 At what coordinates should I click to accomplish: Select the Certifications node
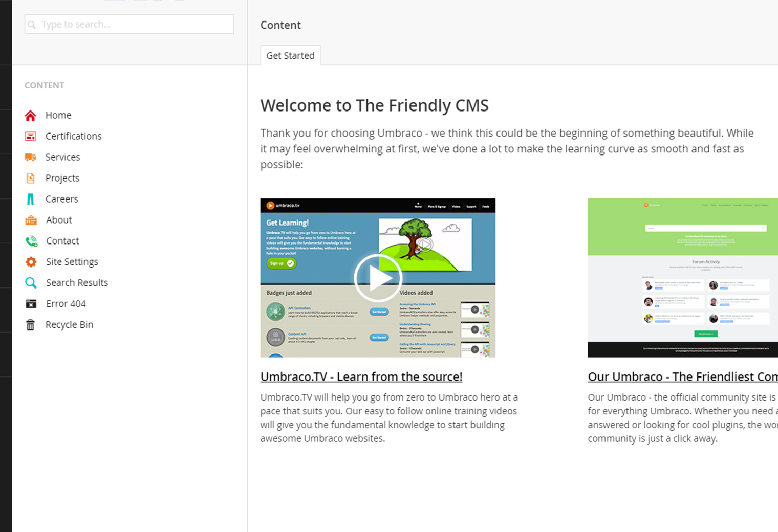(x=74, y=136)
